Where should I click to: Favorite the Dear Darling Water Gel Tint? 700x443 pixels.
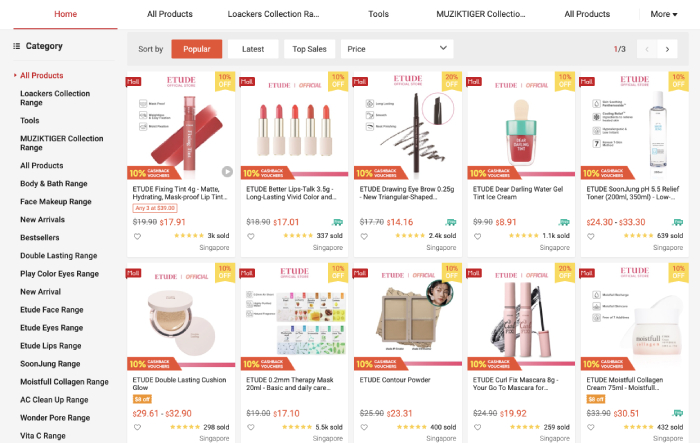[x=478, y=236]
